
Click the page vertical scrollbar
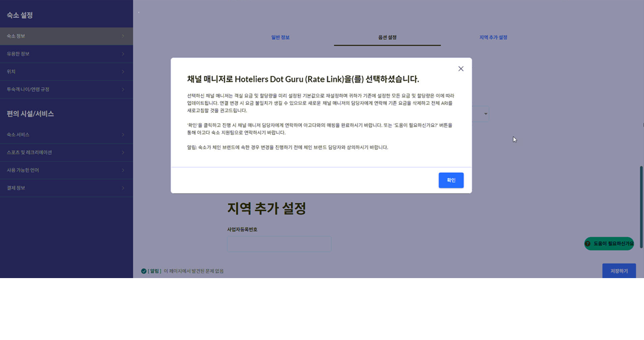[641, 207]
